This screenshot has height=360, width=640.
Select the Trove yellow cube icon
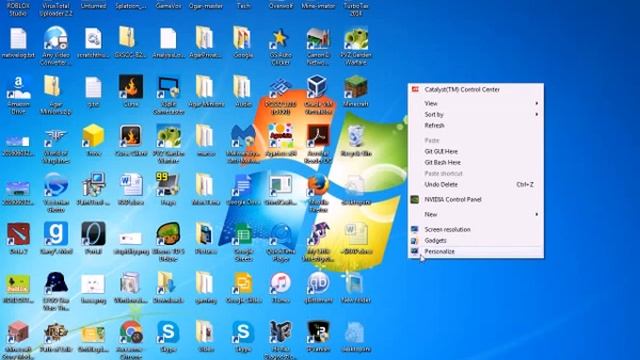click(x=93, y=136)
